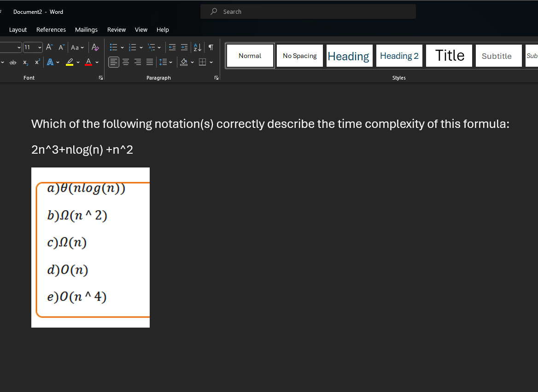Click the Sort icon in the Paragraph group
538x392 pixels.
tap(197, 47)
